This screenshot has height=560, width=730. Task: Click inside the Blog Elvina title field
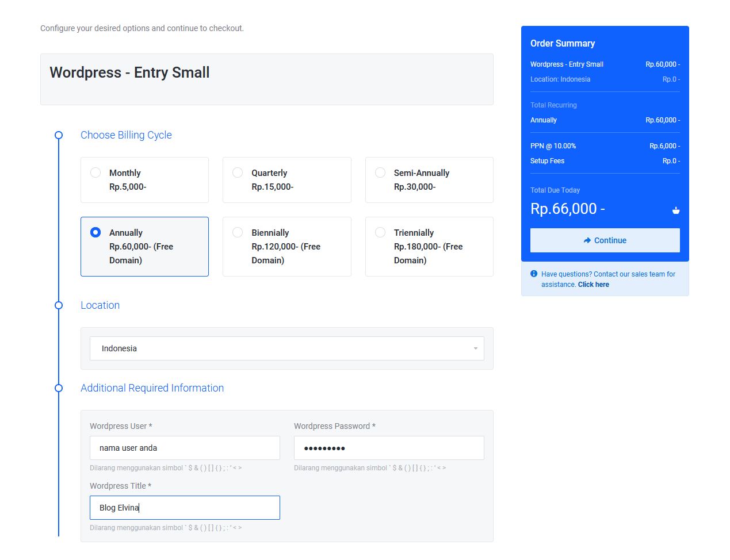(184, 508)
